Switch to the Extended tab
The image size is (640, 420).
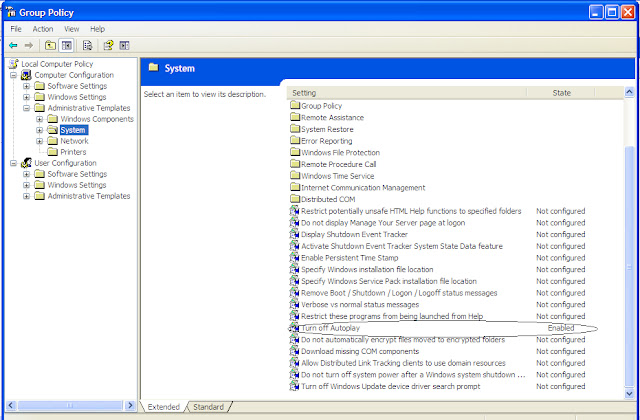(163, 407)
